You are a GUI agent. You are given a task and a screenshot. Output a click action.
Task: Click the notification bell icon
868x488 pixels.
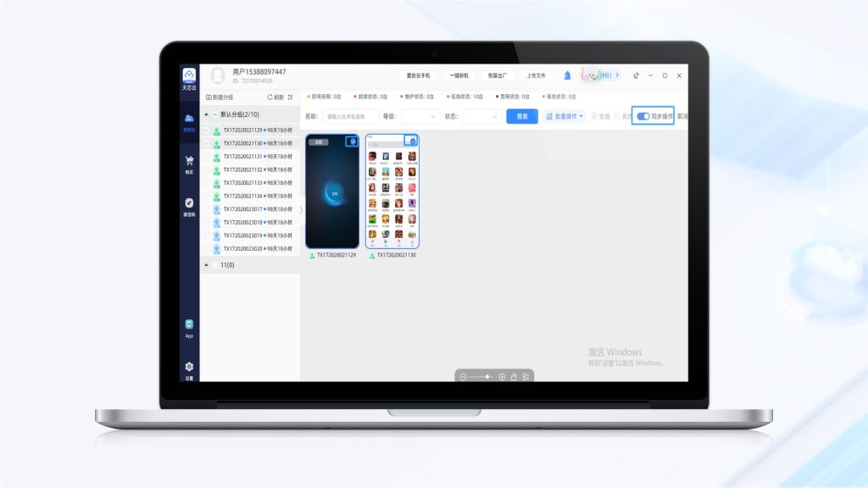(567, 75)
